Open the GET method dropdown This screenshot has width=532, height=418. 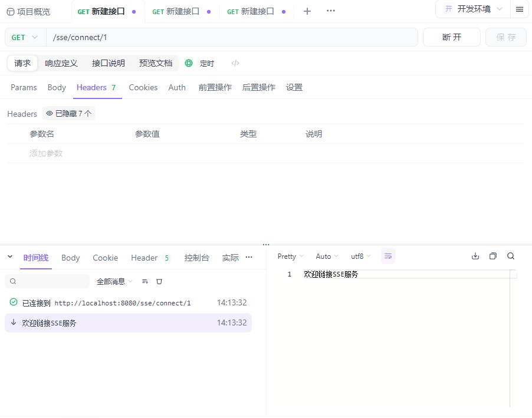[x=25, y=37]
